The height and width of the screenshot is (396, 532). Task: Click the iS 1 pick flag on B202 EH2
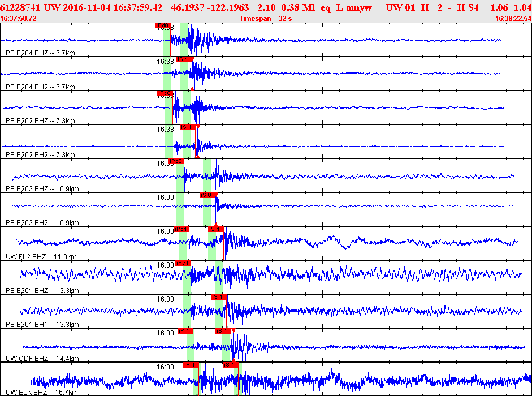[188, 127]
